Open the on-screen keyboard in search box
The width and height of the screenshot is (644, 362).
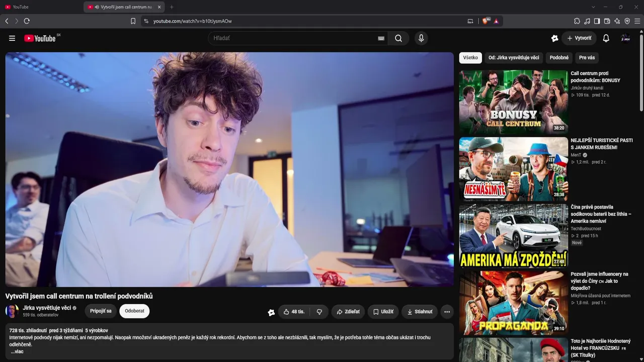point(381,38)
